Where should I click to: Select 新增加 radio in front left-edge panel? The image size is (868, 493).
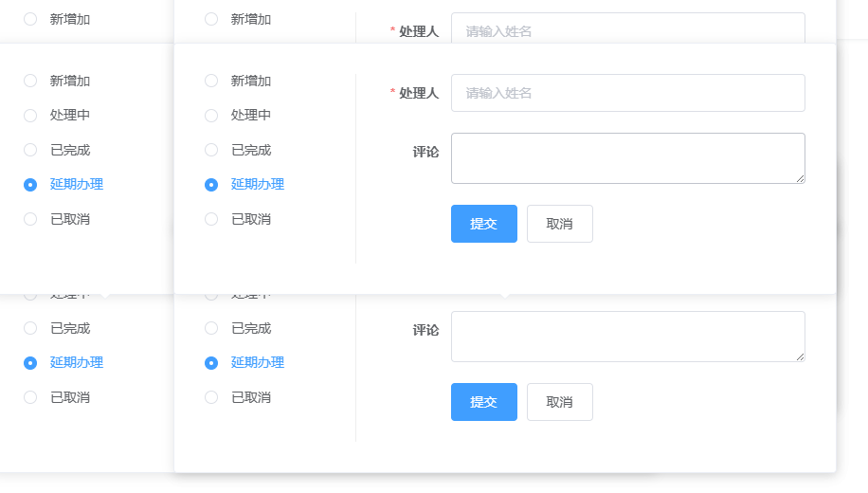[x=30, y=81]
